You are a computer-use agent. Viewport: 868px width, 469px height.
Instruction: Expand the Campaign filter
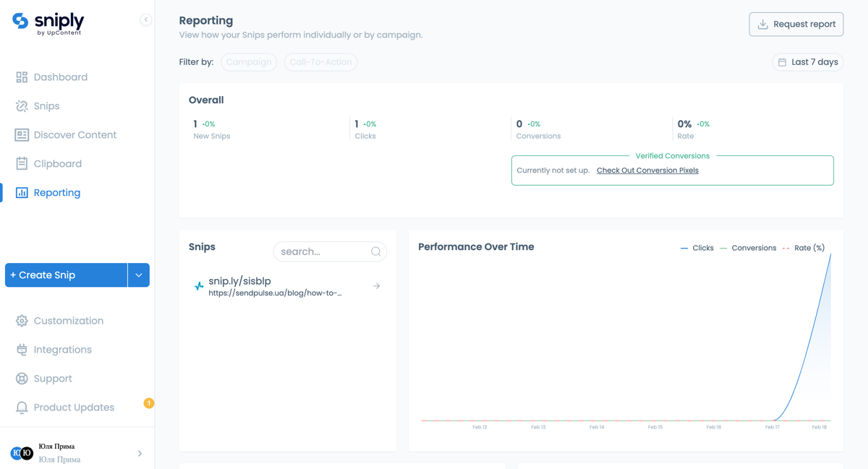coord(249,62)
